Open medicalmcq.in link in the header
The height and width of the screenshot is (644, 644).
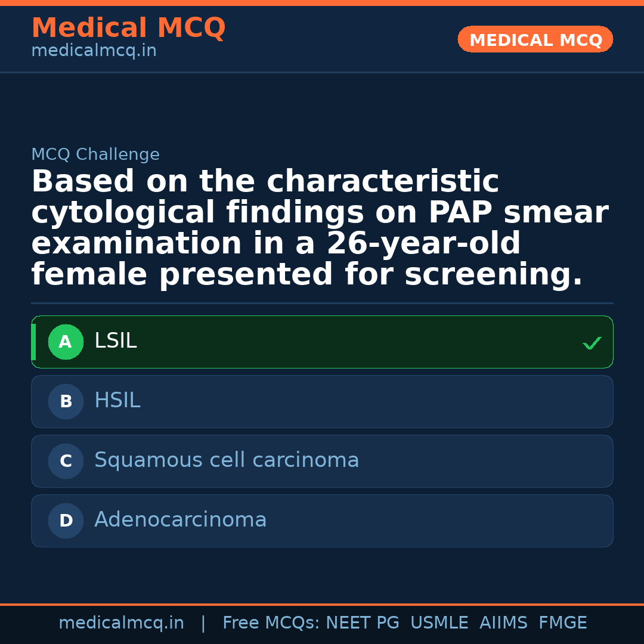[94, 51]
